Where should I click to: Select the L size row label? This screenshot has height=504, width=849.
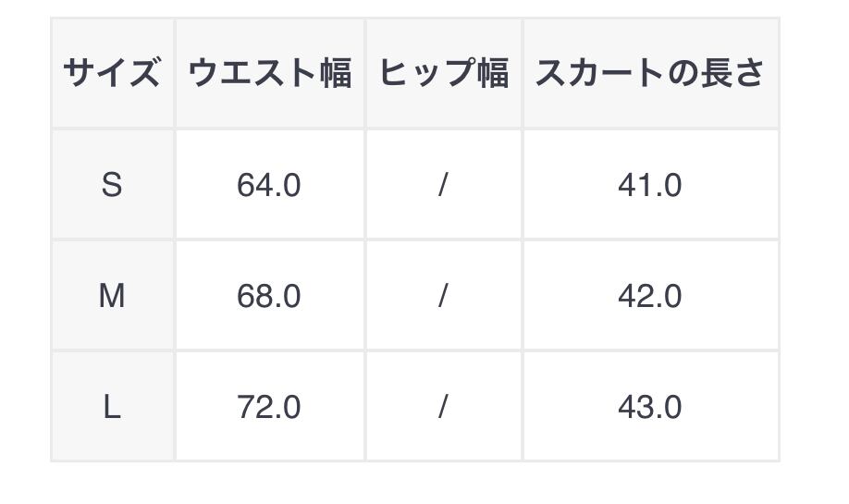112,407
